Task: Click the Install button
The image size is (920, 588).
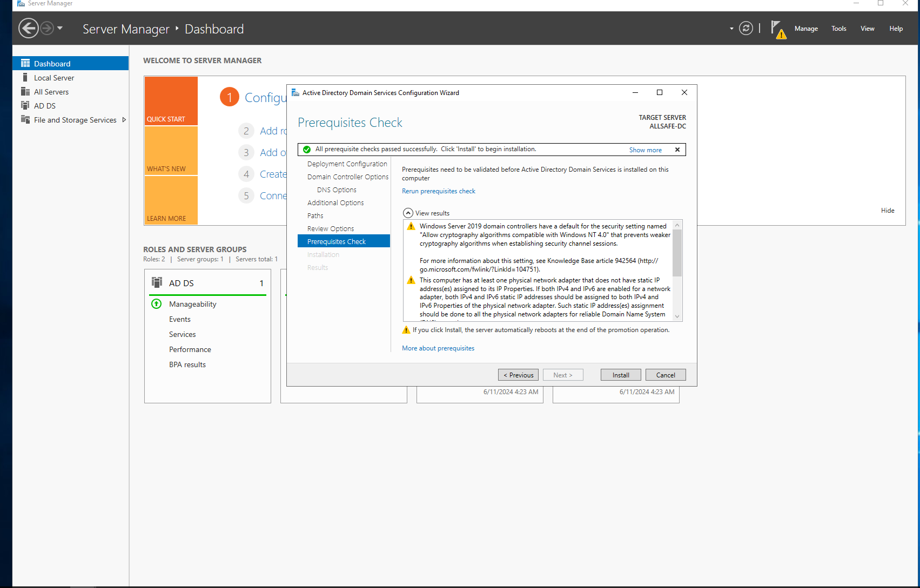Action: (x=621, y=375)
